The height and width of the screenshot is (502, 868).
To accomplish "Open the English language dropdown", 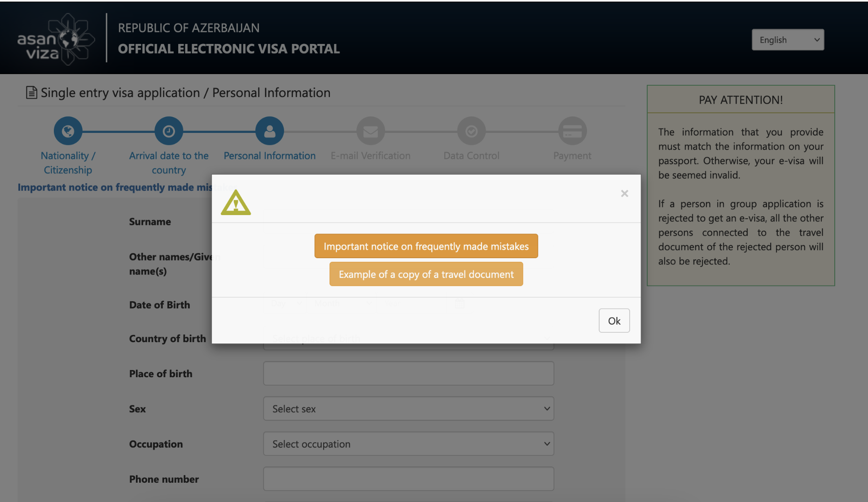I will [788, 40].
